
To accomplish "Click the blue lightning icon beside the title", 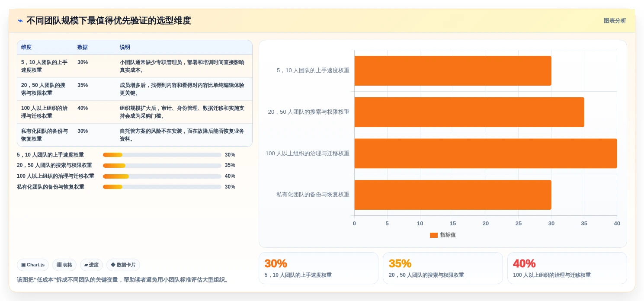I will point(20,21).
